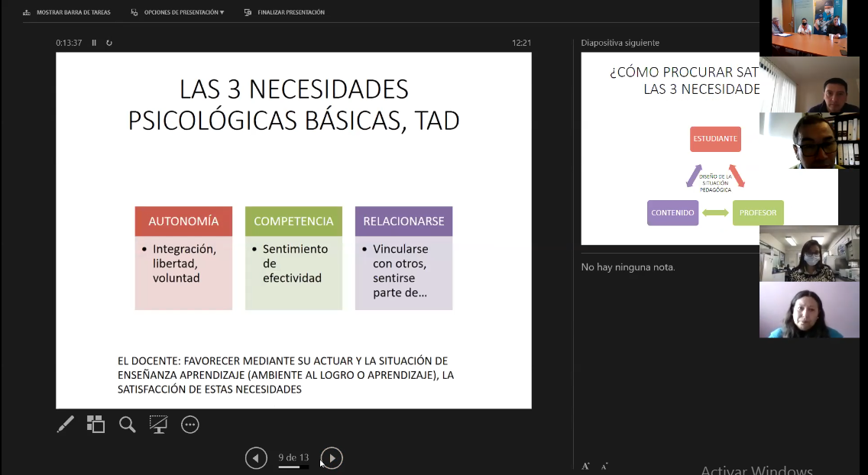This screenshot has width=868, height=475.
Task: Open the see all slides grid view
Action: (96, 425)
